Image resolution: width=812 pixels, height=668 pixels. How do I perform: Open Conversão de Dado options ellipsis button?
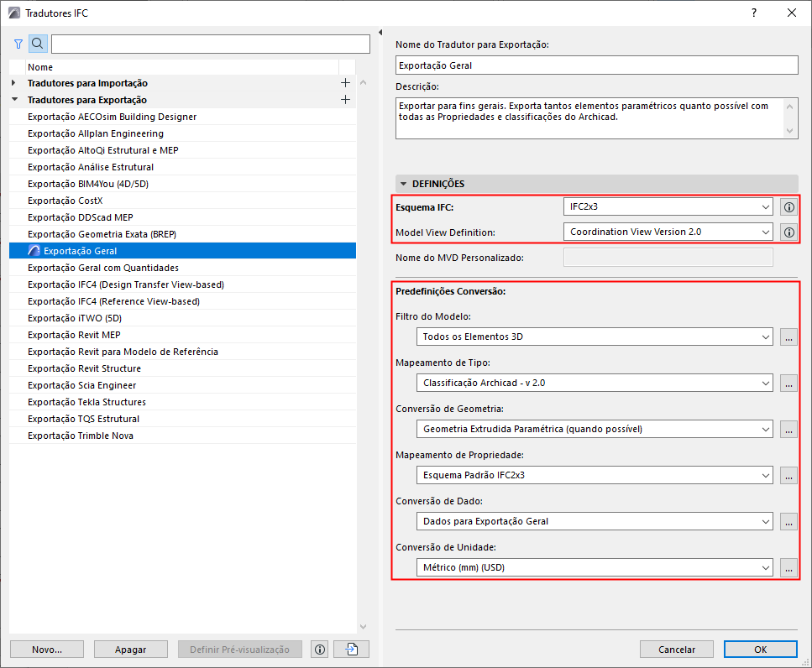tap(788, 521)
